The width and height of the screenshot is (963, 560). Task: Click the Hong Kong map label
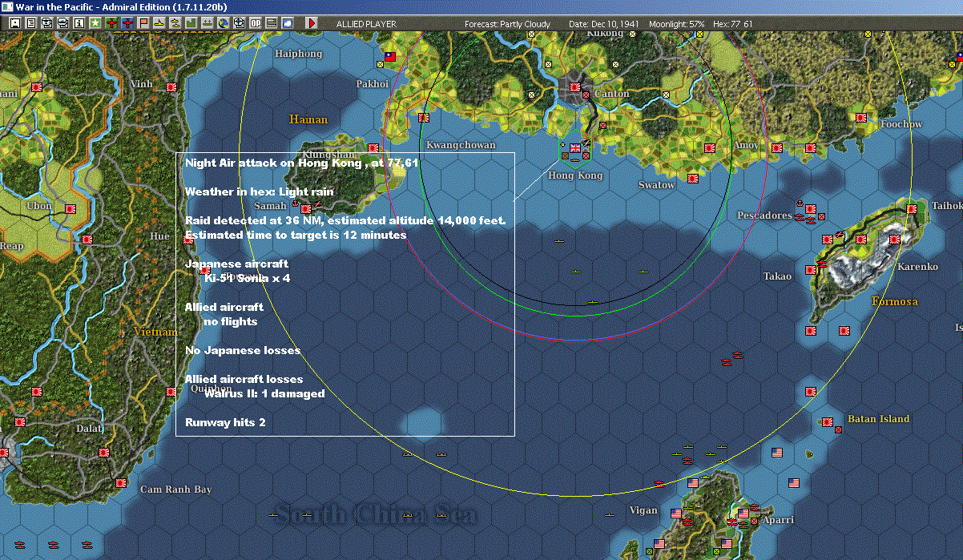[x=575, y=175]
